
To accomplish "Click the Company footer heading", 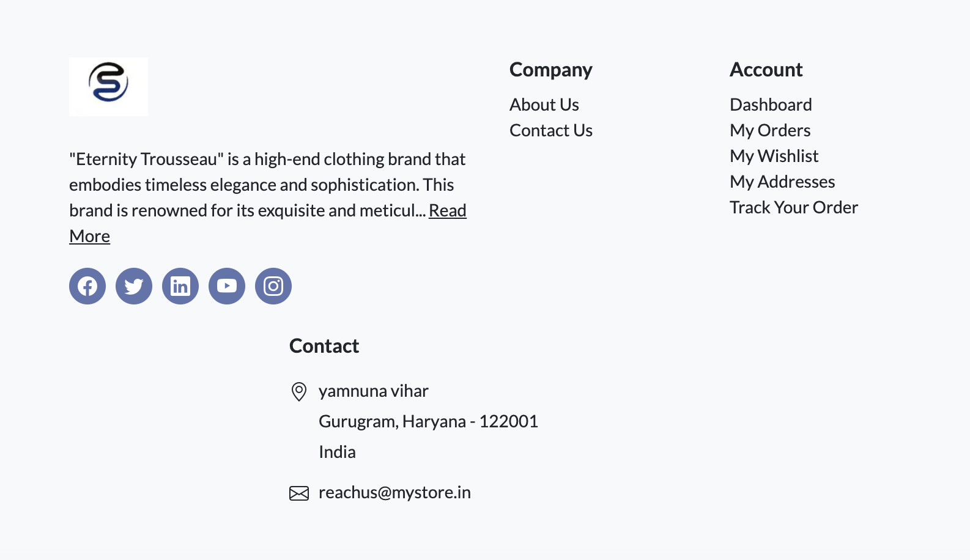I will click(x=550, y=70).
